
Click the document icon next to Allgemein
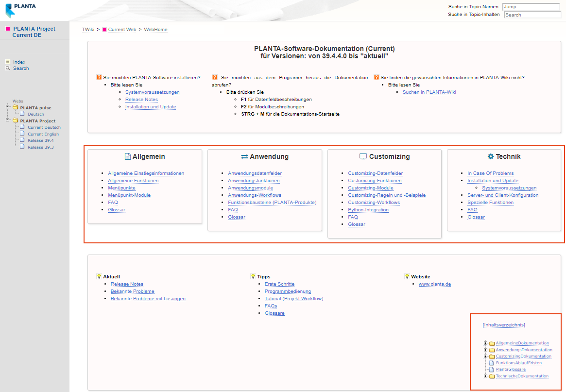[x=128, y=156]
